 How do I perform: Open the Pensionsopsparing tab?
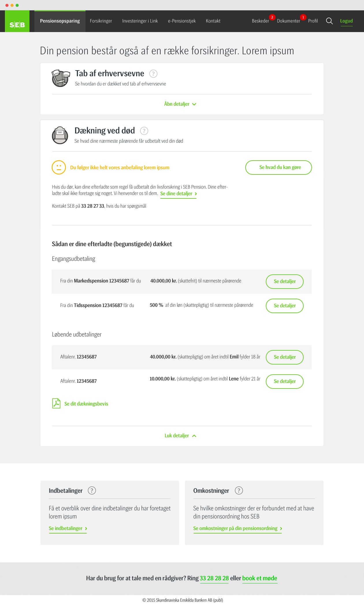[60, 21]
